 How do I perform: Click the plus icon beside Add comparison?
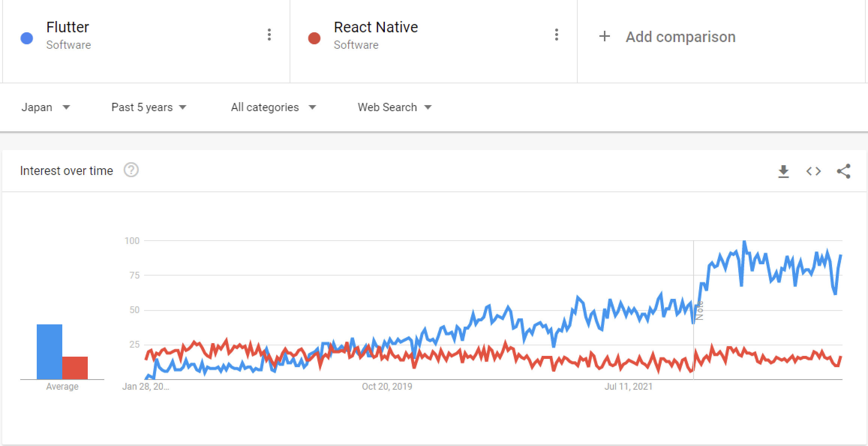coord(604,36)
